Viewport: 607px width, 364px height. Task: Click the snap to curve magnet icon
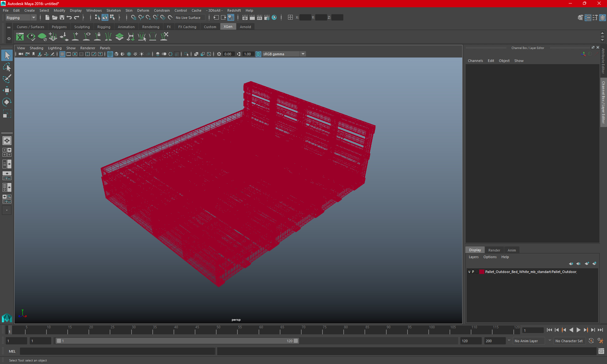point(141,18)
